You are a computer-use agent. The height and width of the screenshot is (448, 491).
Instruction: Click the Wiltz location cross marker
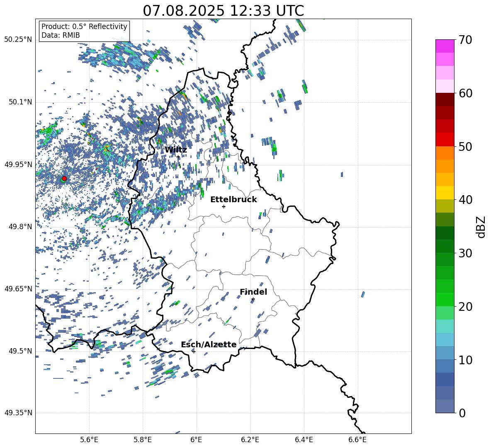click(178, 157)
